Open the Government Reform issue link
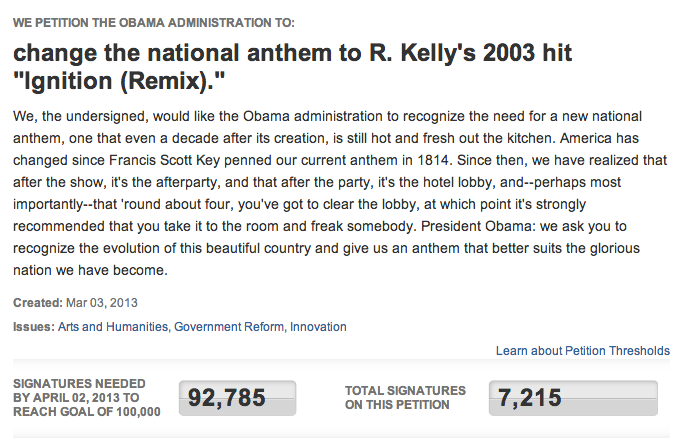This screenshot has width=691, height=440. coord(229,327)
